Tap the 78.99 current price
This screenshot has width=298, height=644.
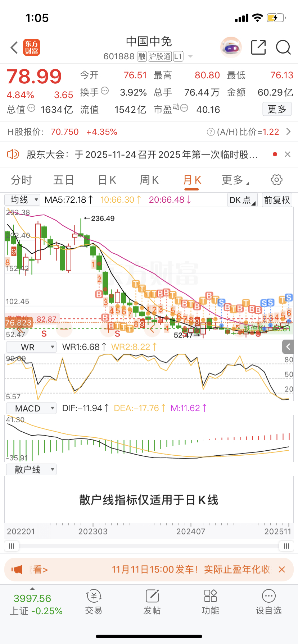pyautogui.click(x=34, y=76)
